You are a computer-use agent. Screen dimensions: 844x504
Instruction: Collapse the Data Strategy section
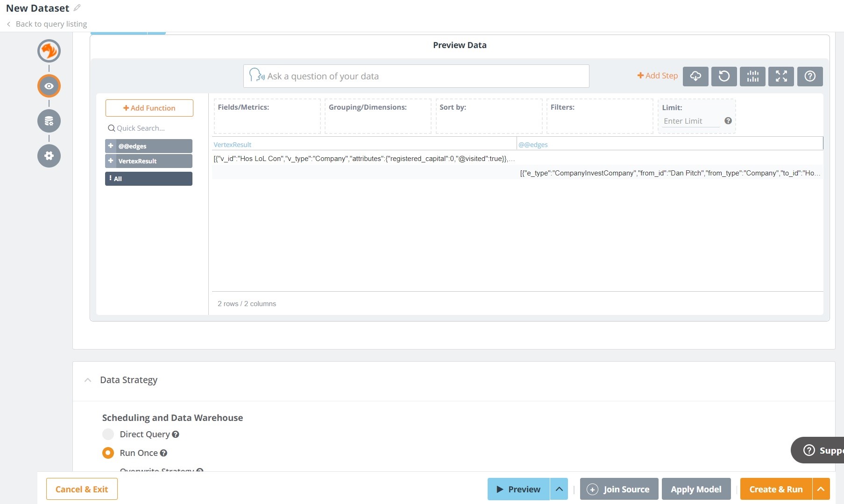point(88,380)
